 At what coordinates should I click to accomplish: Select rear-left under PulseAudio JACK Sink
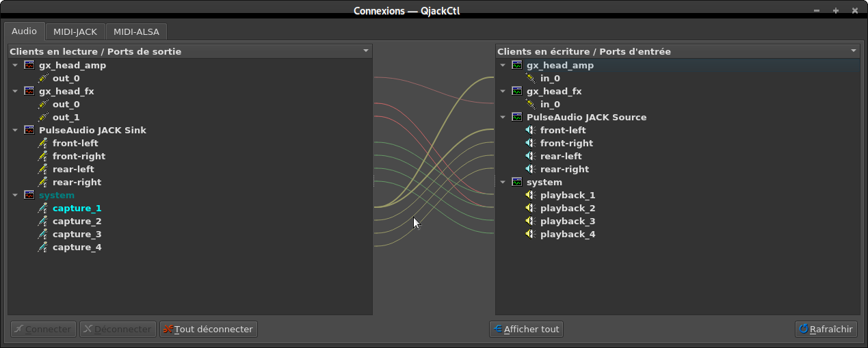(73, 170)
